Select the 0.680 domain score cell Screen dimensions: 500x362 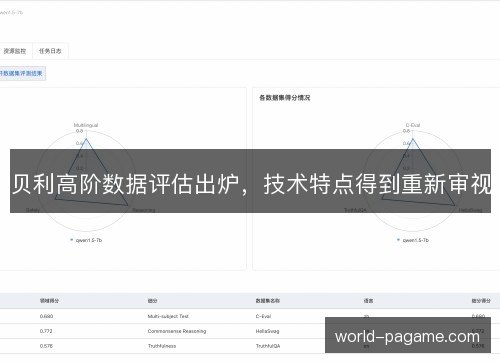(46, 316)
